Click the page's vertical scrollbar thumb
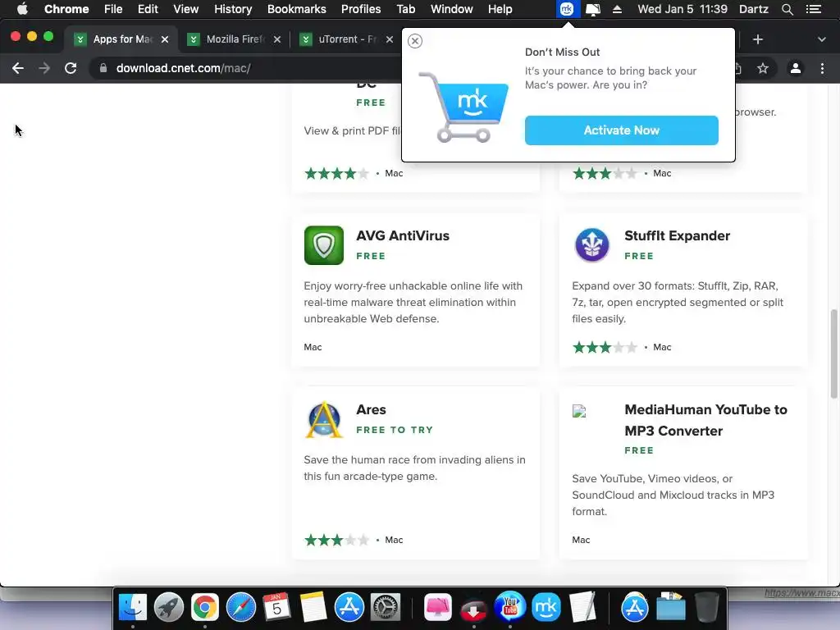The height and width of the screenshot is (630, 840). click(x=833, y=354)
